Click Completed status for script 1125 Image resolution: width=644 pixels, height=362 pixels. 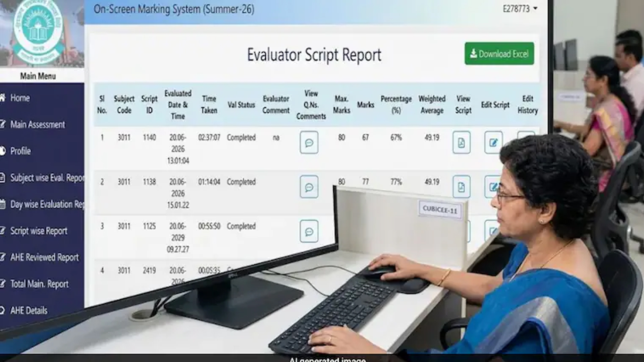241,226
